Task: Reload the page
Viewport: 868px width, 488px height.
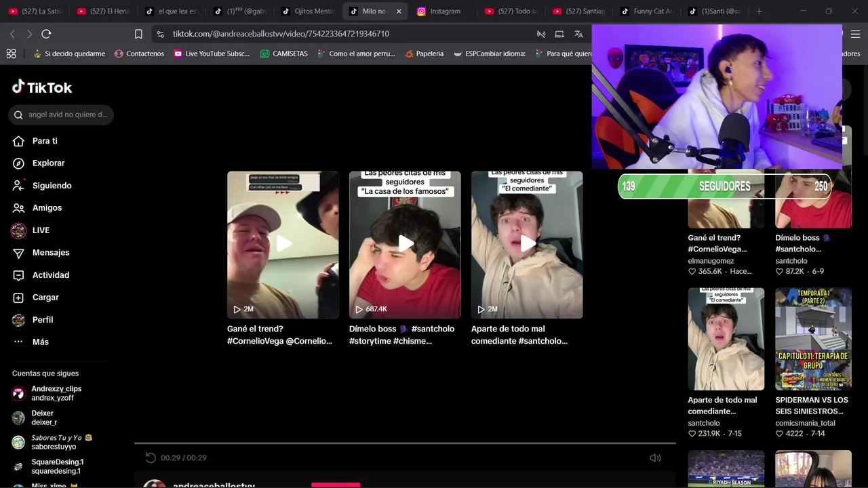Action: [46, 34]
